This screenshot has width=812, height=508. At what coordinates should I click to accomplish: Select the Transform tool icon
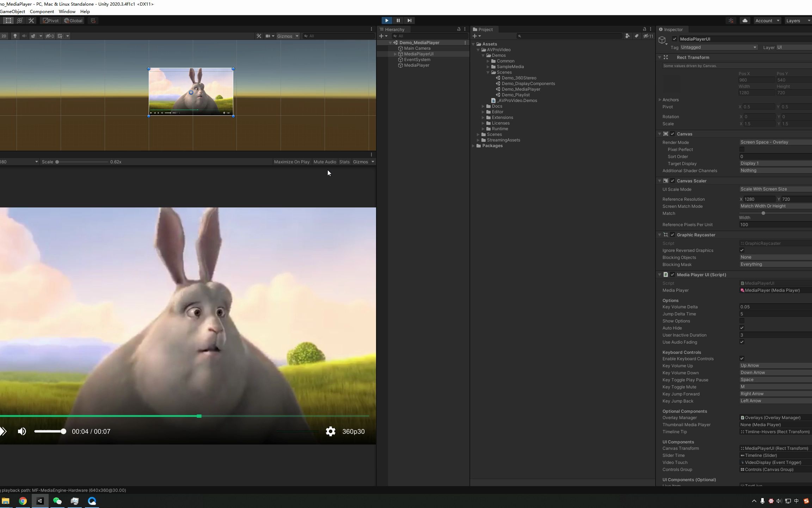tap(20, 20)
